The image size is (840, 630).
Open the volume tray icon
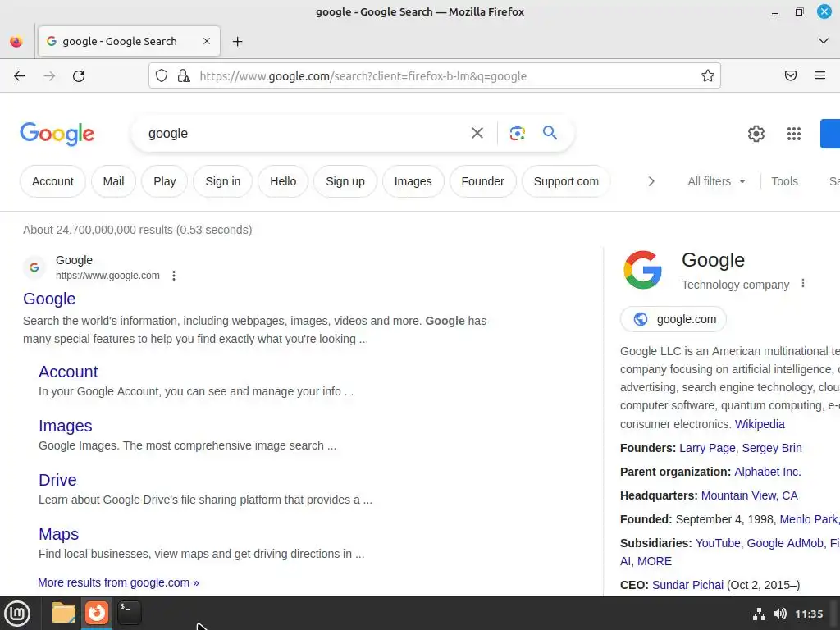pyautogui.click(x=780, y=614)
